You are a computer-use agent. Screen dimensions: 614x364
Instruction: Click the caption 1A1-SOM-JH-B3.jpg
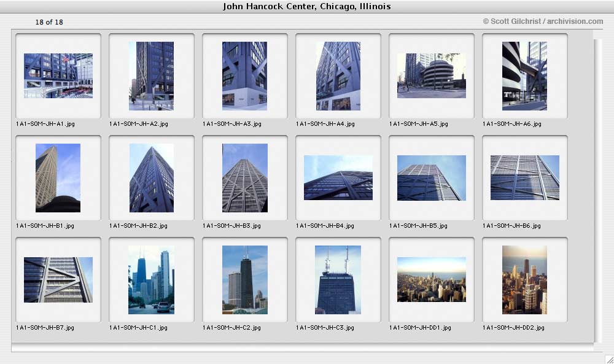231,226
